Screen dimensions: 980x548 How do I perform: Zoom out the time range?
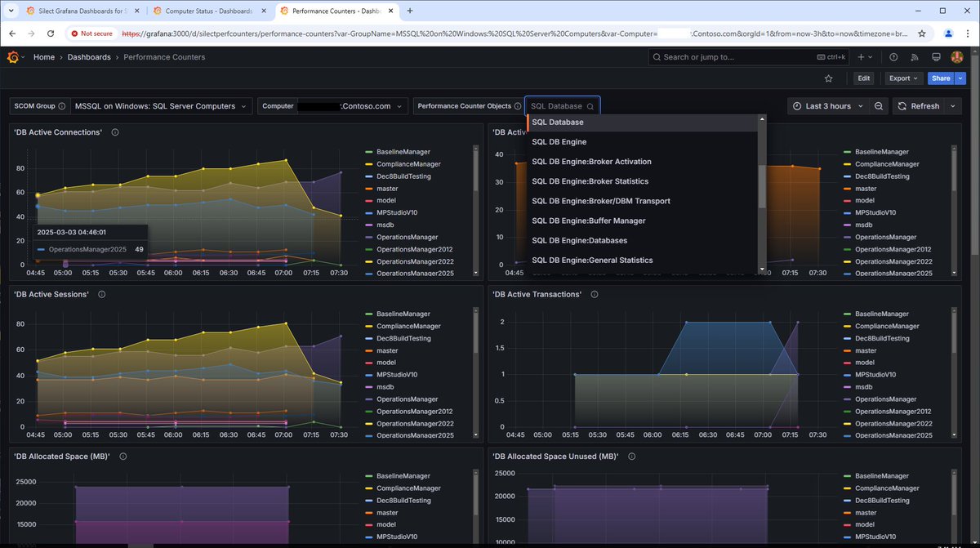tap(879, 106)
